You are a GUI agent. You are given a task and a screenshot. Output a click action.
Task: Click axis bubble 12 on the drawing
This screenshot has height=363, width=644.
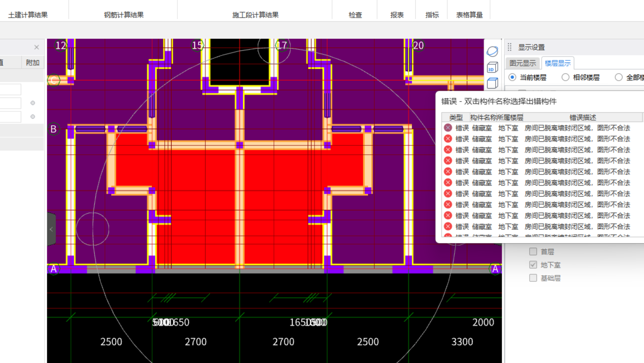61,45
